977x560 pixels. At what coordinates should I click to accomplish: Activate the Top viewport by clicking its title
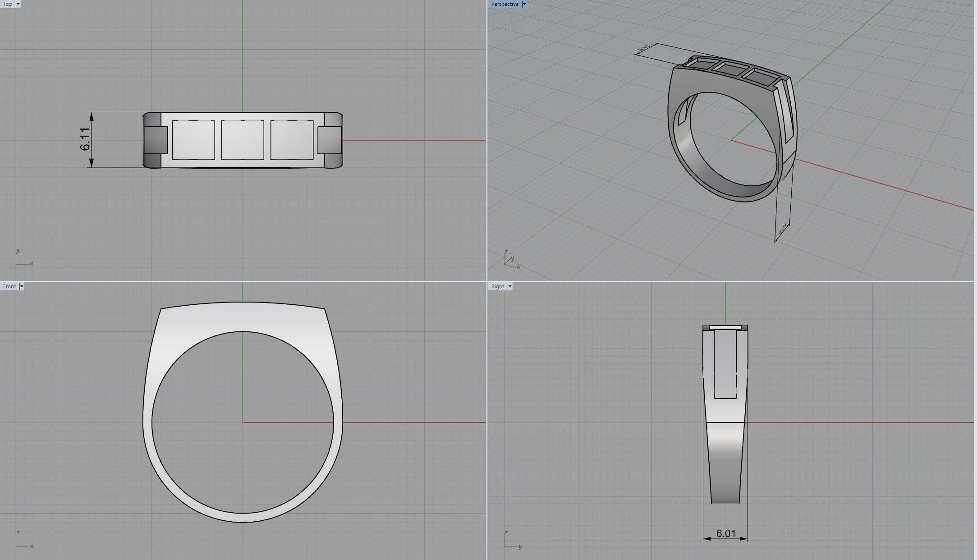tap(7, 4)
